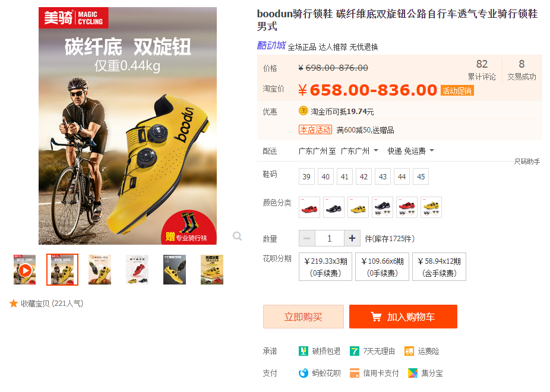This screenshot has height=392, width=550.
Task: Click the 立即购买 button
Action: point(304,317)
